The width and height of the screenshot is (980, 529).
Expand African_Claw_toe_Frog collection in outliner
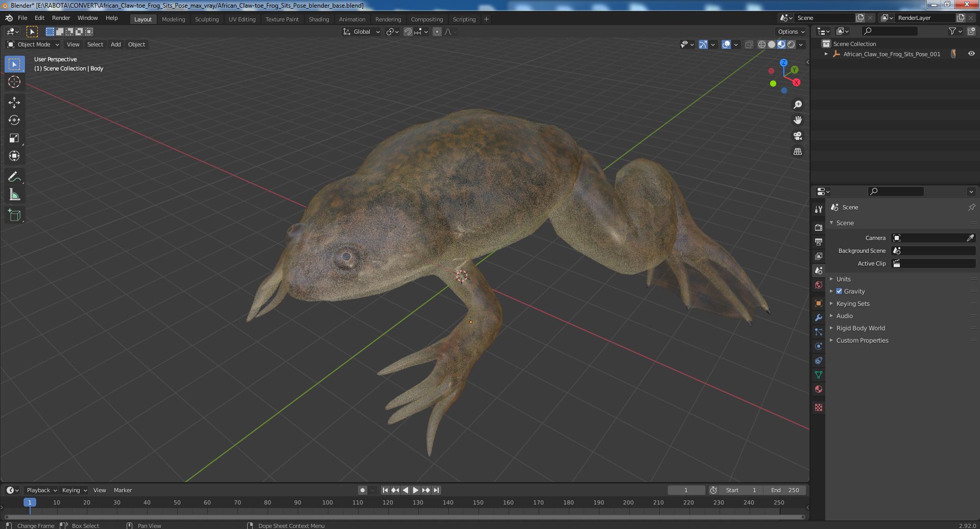tap(826, 54)
